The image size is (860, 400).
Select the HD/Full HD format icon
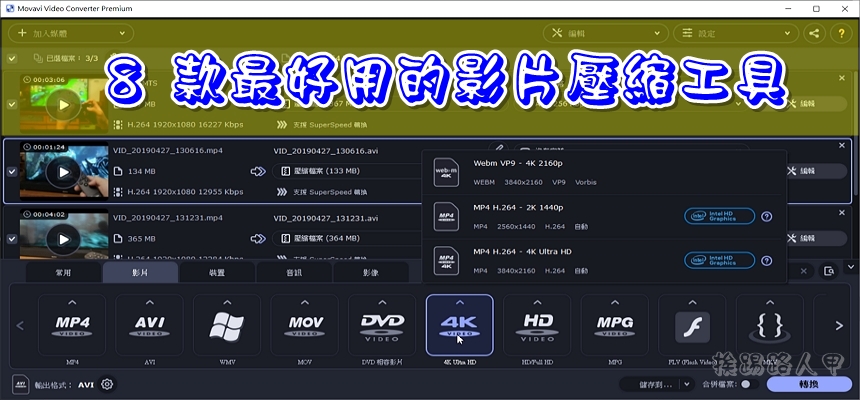click(x=537, y=325)
